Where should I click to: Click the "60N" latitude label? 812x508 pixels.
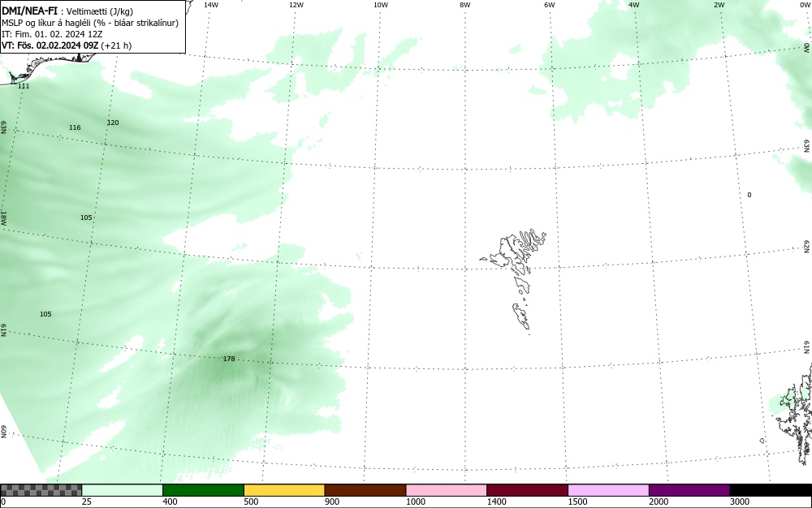coord(4,433)
